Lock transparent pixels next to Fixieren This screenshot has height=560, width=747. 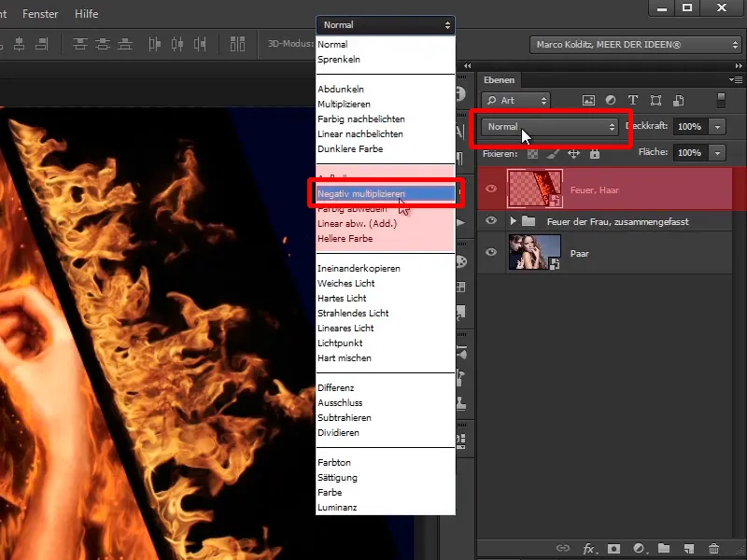[x=532, y=154]
